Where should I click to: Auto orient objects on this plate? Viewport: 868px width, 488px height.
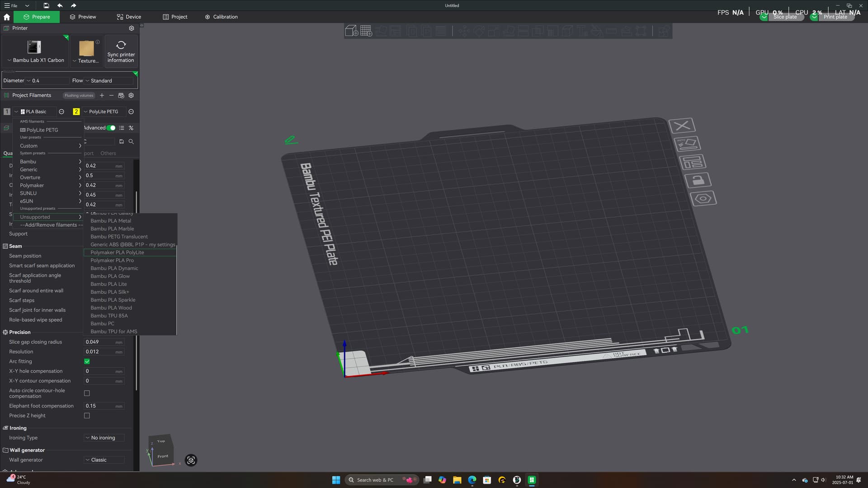[x=687, y=144]
